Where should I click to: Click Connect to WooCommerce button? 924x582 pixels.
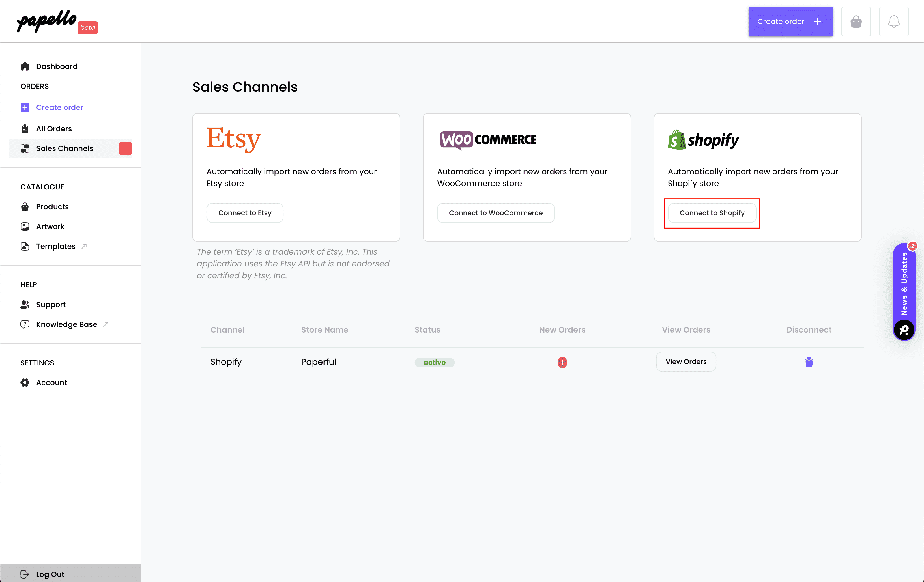(495, 213)
